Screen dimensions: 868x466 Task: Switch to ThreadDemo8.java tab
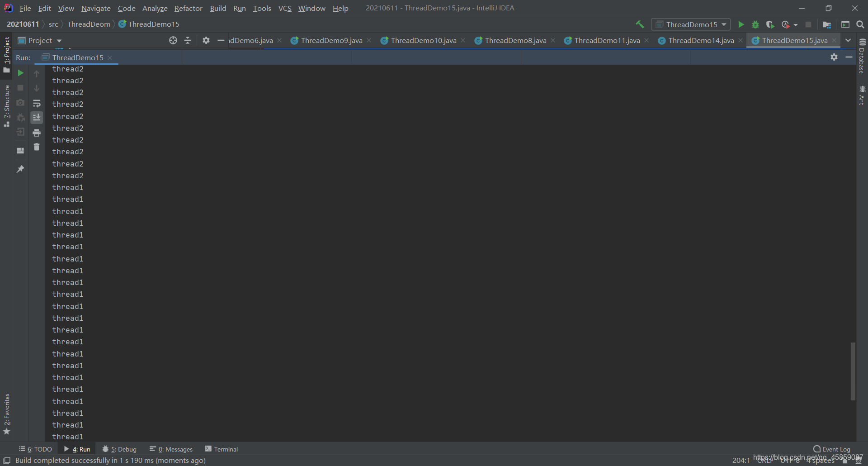(515, 40)
